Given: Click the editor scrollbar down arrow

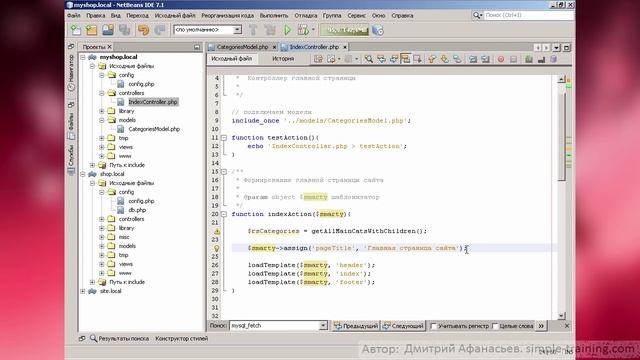Looking at the screenshot, I should pos(562,316).
